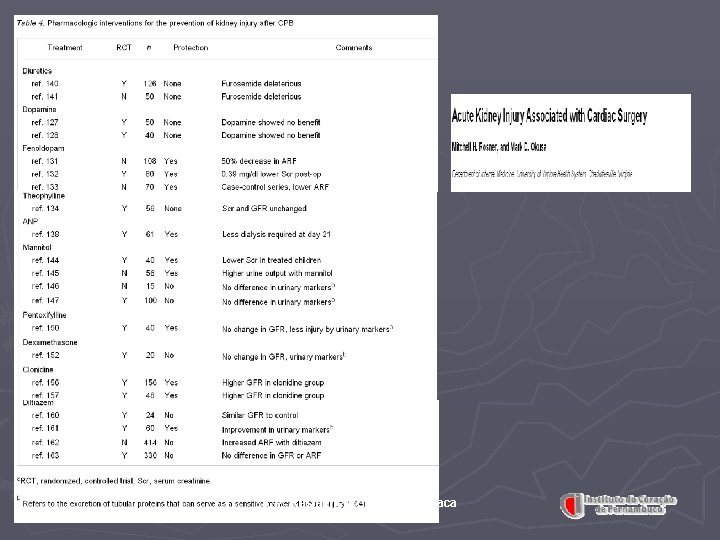Click 'Similar GFR to control' comment
Viewport: 720px width, 540px height.
coord(260,415)
